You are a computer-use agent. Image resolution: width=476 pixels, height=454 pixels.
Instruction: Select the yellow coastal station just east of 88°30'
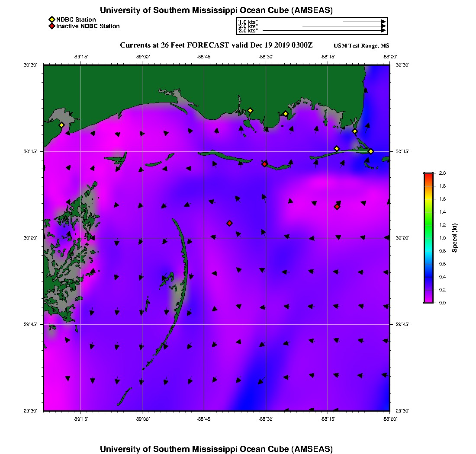[x=286, y=114]
